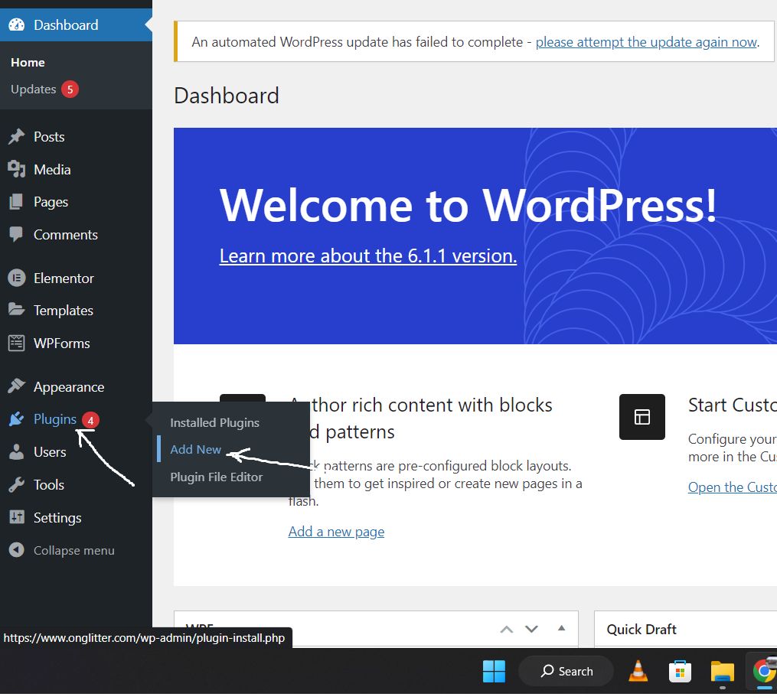The height and width of the screenshot is (700, 777).
Task: Open File Explorer from the taskbar
Action: [x=722, y=672]
